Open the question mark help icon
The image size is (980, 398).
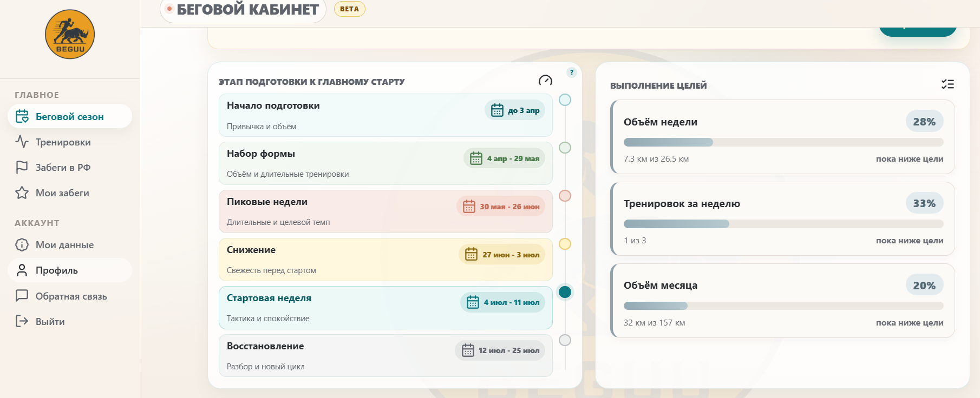(572, 72)
